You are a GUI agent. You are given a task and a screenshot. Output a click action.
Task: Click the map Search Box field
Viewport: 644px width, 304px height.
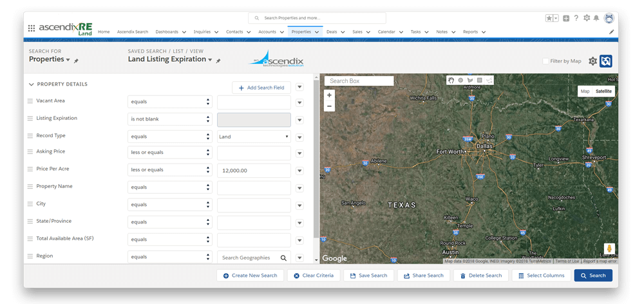click(359, 81)
